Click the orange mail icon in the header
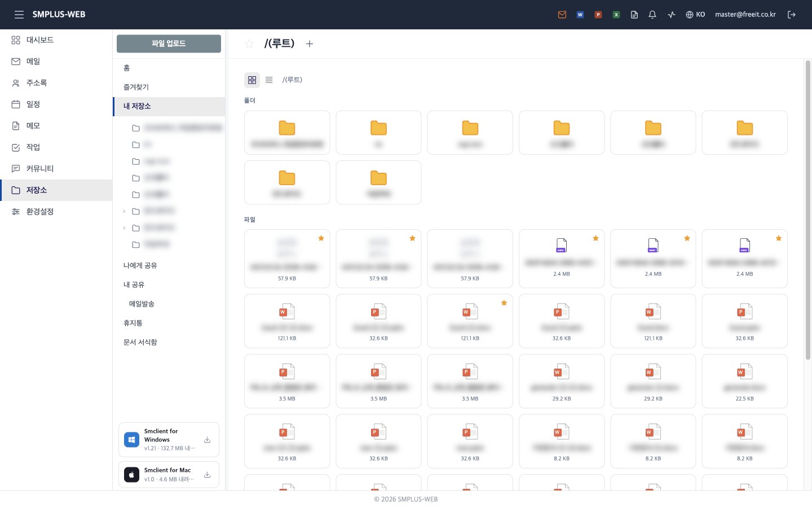The image size is (812, 508). click(562, 15)
